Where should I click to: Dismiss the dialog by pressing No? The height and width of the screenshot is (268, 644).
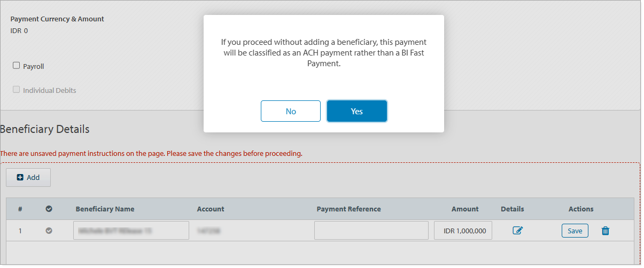(291, 111)
